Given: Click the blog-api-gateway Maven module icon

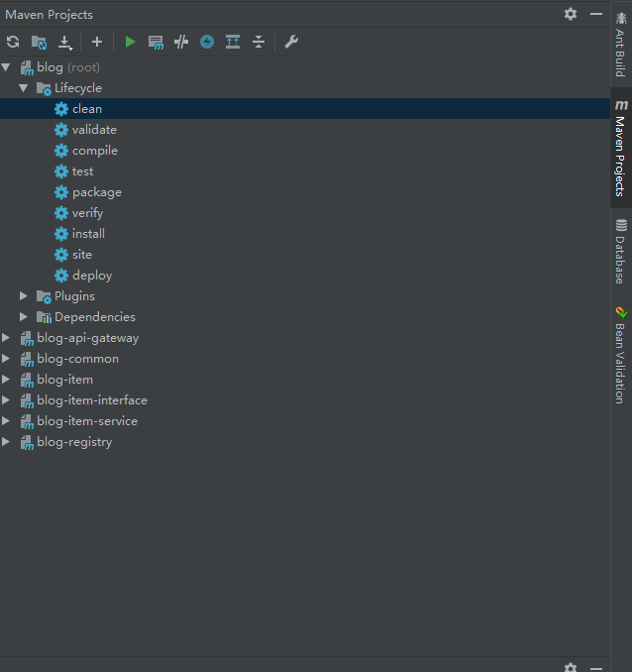Looking at the screenshot, I should point(27,338).
